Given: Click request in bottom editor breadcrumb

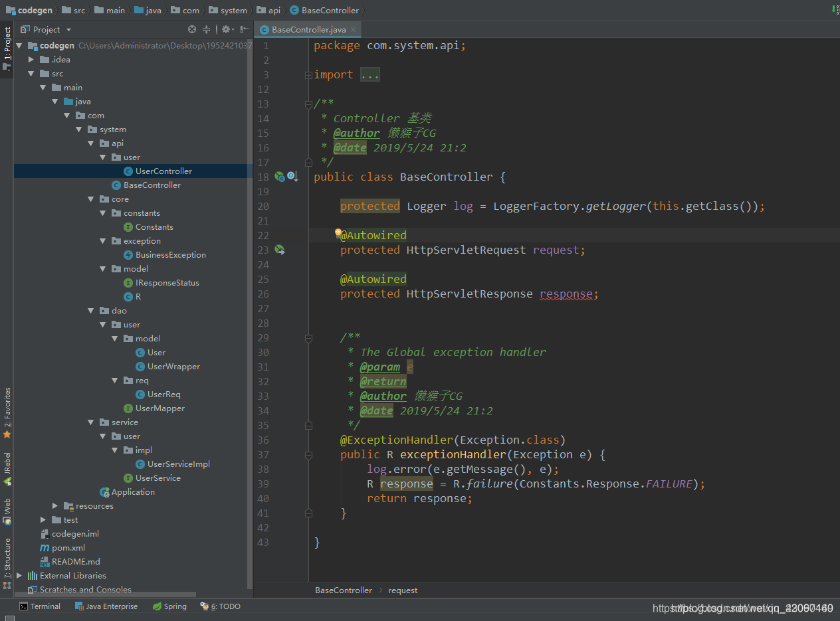Looking at the screenshot, I should pos(403,590).
